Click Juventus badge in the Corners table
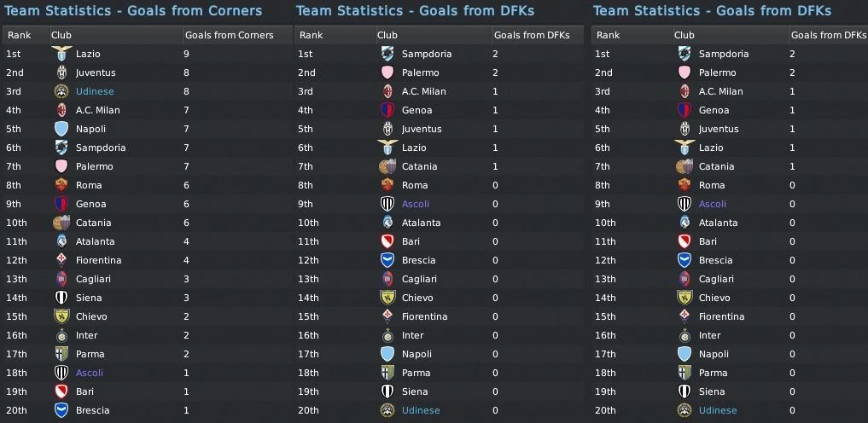This screenshot has height=423, width=868. (61, 72)
